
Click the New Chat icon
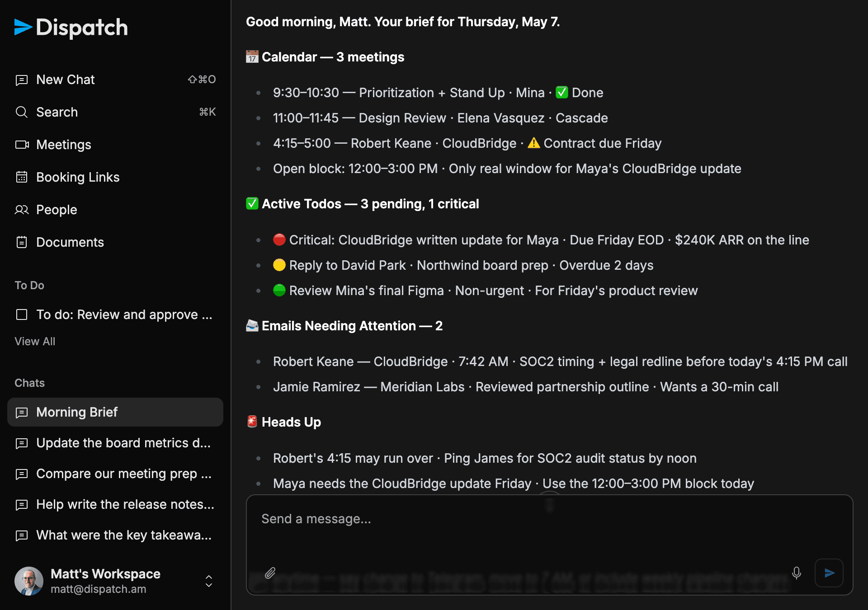coord(22,80)
